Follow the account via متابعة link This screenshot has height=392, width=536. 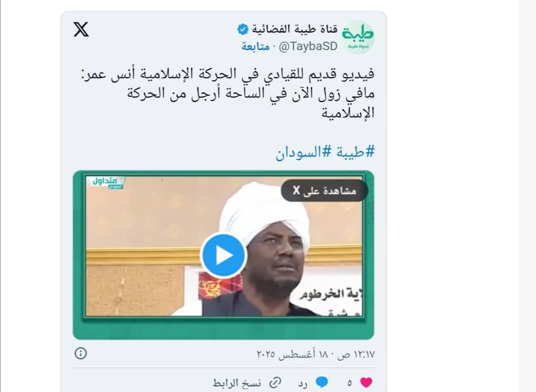(256, 46)
